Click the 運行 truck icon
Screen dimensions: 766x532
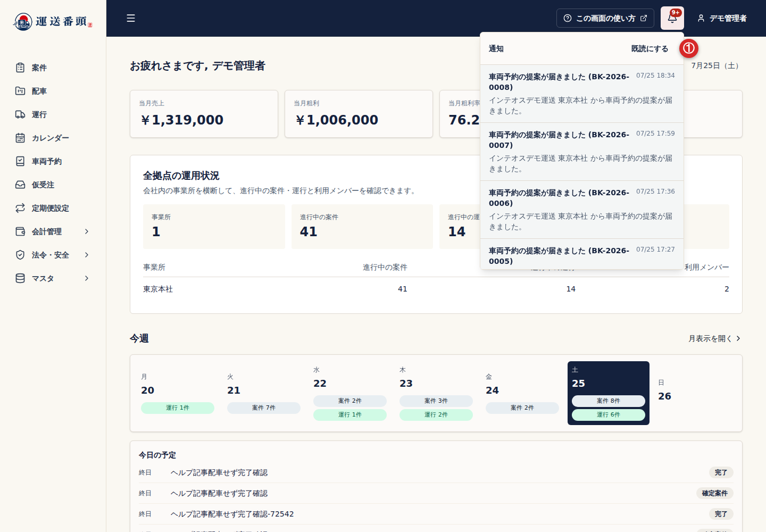(x=20, y=114)
